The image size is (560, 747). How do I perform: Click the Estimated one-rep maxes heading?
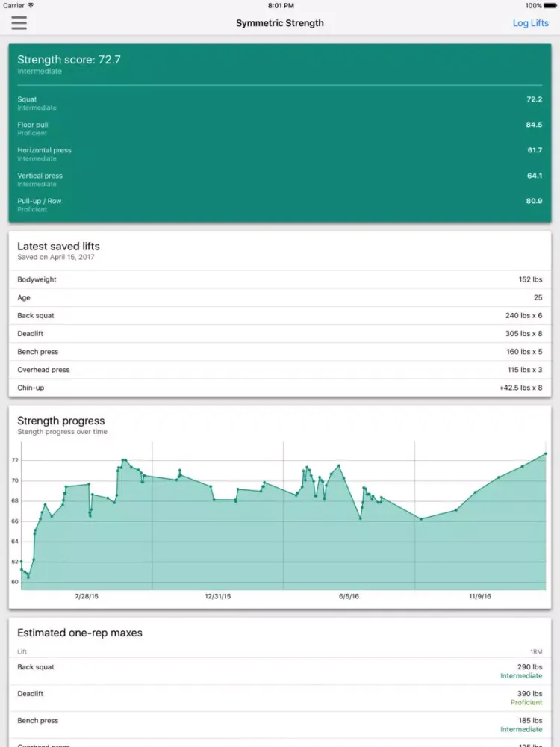[x=80, y=633]
